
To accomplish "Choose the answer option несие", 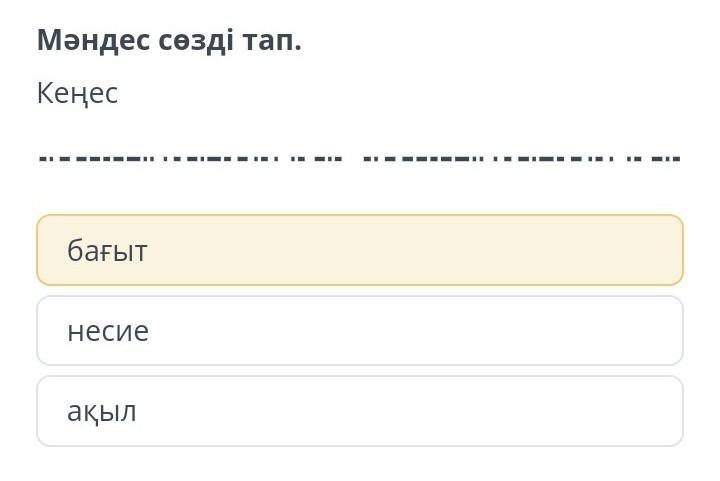I will 360,331.
